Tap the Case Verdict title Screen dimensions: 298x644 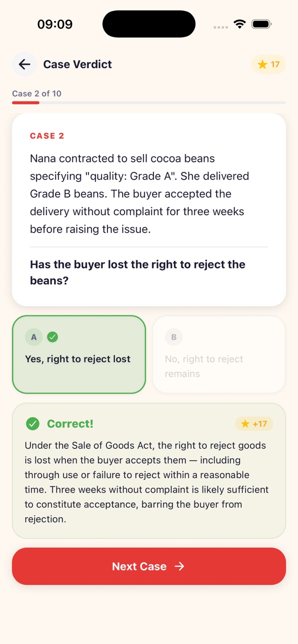[x=77, y=64]
